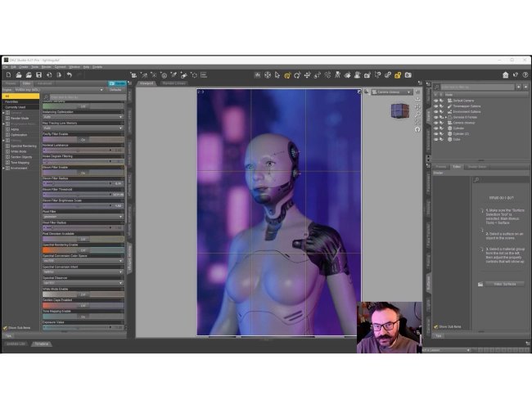The height and width of the screenshot is (409, 532).
Task: Click the blue Render button
Action: pos(117,83)
